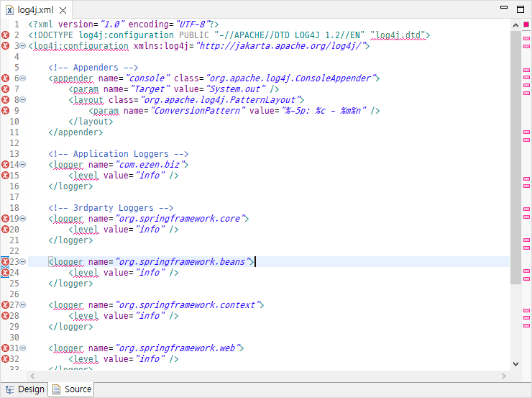Collapse the springframework.beans logger fold on line 23
Screen dimensions: 532x398
[23, 262]
